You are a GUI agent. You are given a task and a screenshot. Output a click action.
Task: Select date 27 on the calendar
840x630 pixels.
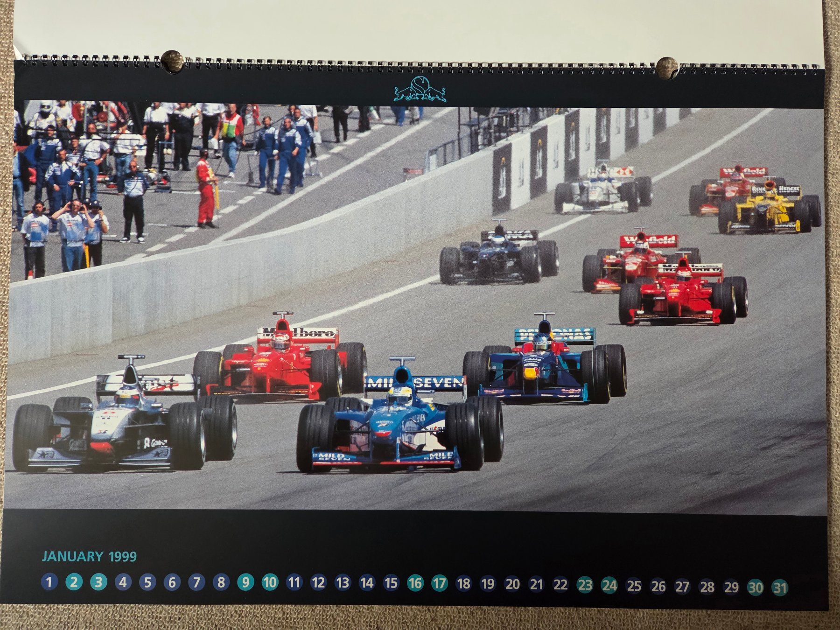pyautogui.click(x=683, y=586)
